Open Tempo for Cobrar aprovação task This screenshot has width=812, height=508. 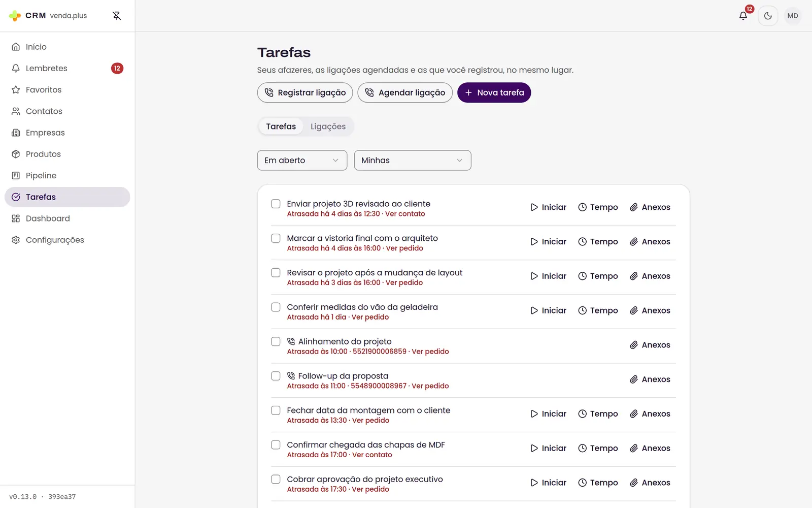[x=598, y=483]
